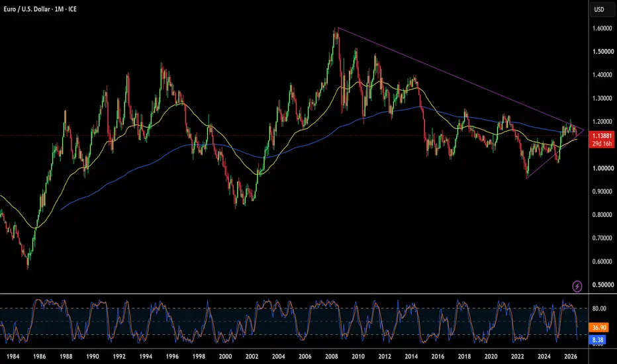Click the 1984 label on the time axis
Image resolution: width=617 pixels, height=364 pixels.
13,357
